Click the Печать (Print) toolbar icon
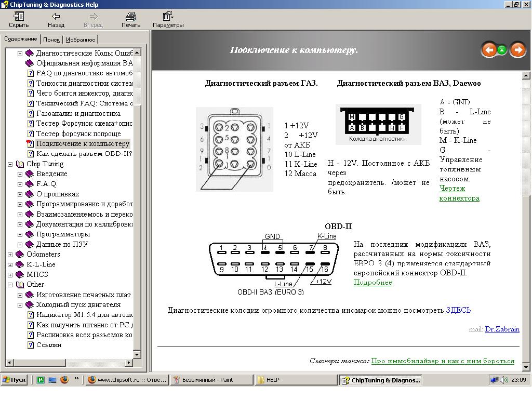This screenshot has width=532, height=399. pos(131,17)
